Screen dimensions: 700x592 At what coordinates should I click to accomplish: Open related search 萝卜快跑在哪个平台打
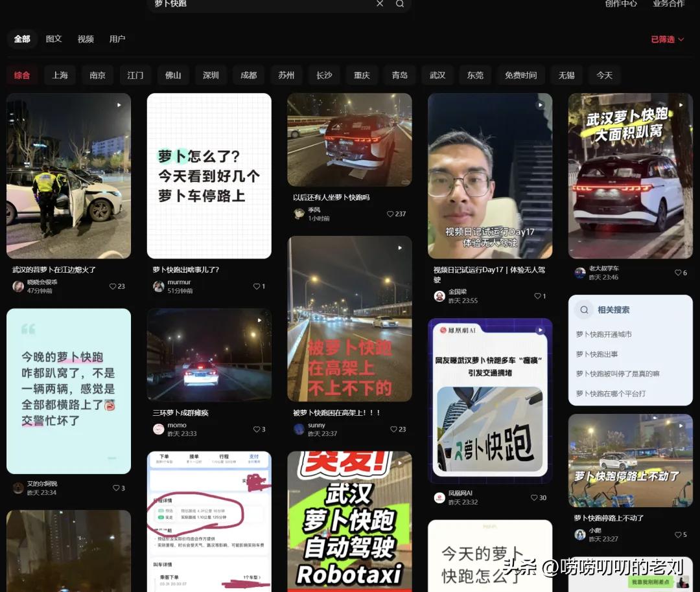pos(611,393)
